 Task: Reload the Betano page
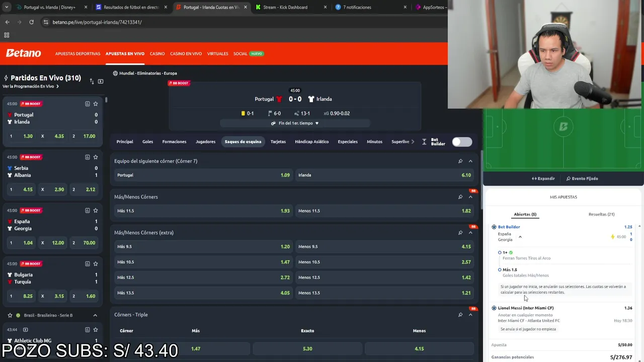coord(31,22)
